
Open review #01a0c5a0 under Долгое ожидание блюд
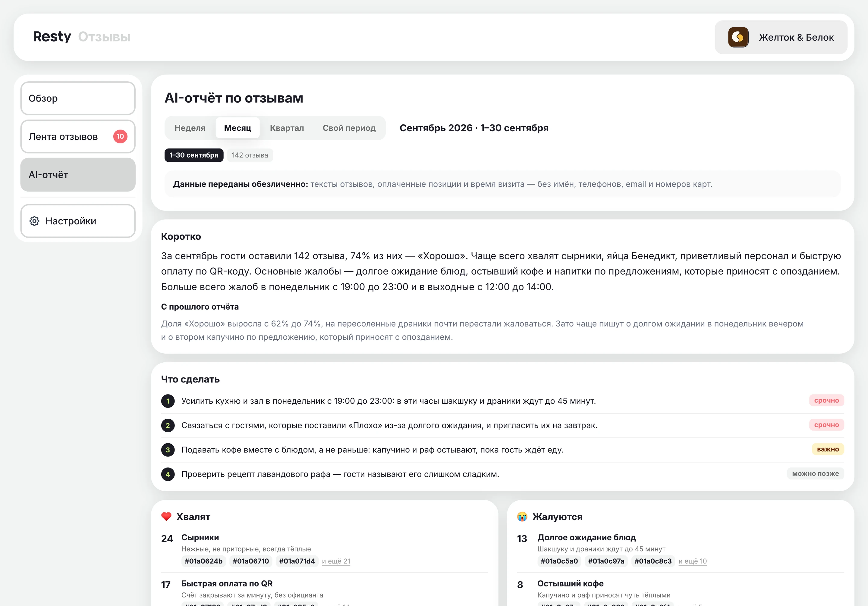(559, 561)
